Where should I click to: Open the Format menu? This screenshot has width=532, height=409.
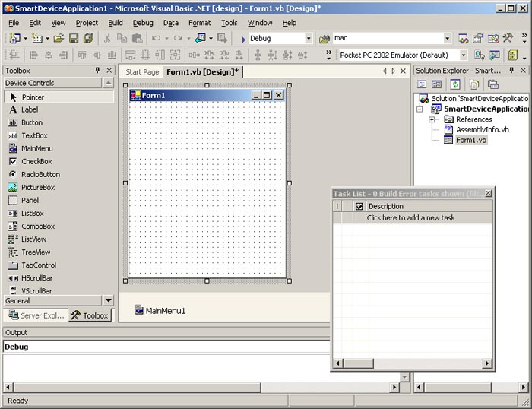point(199,23)
